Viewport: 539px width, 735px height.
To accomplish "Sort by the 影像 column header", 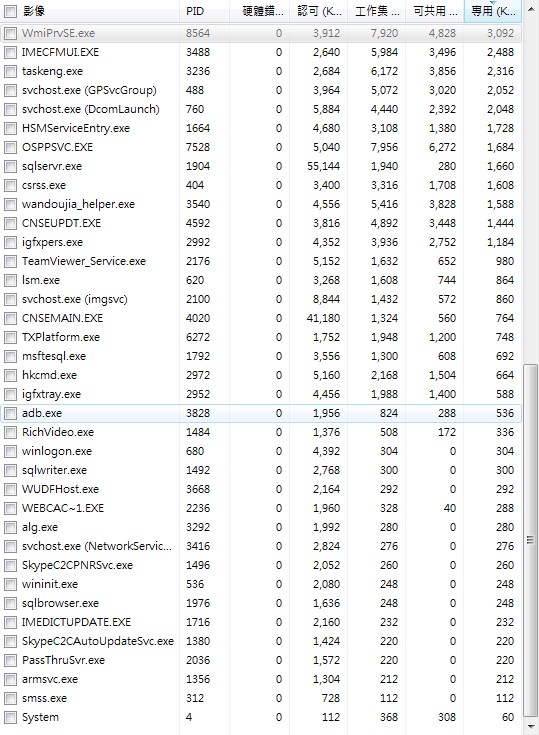I will [x=33, y=11].
